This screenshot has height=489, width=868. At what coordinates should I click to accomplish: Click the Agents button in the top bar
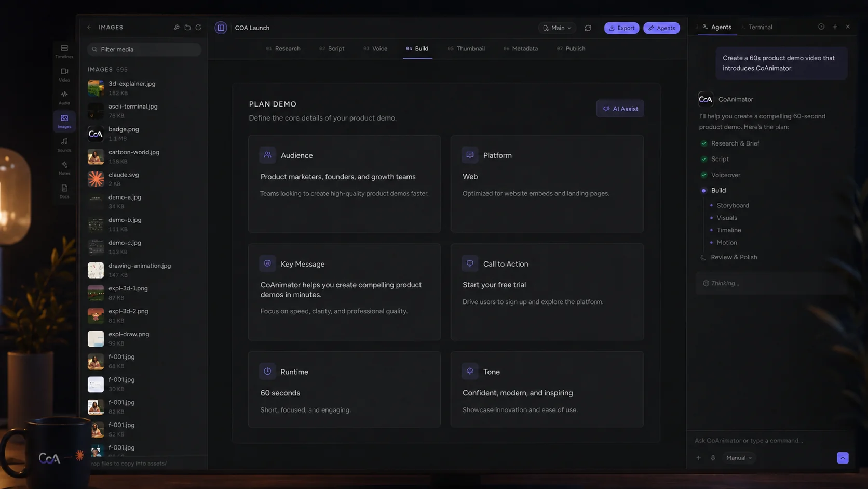coord(661,28)
